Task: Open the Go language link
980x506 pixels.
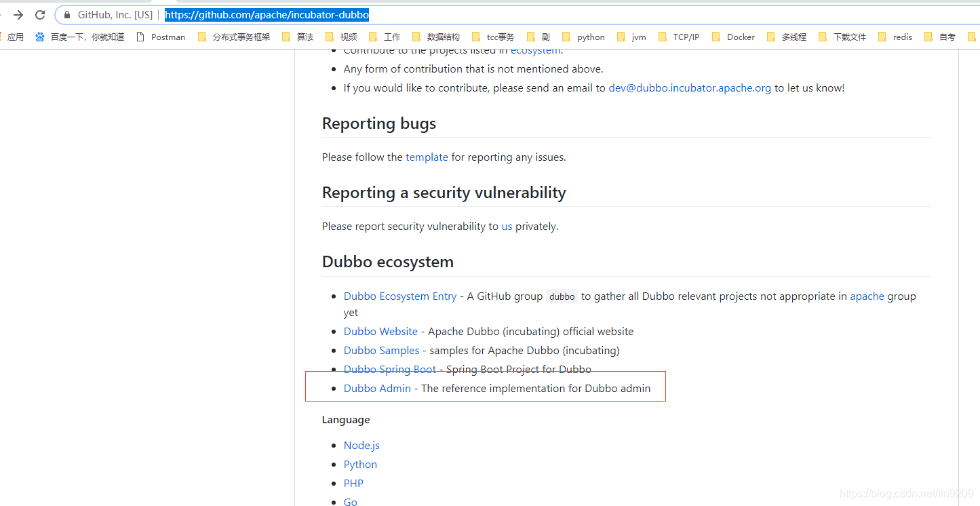Action: [x=351, y=501]
